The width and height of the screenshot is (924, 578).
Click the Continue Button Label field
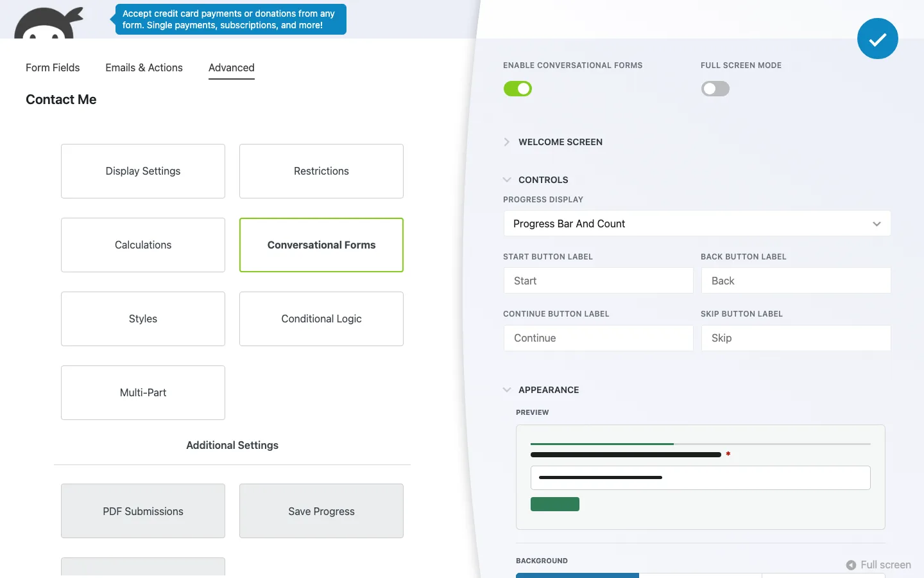pos(598,338)
